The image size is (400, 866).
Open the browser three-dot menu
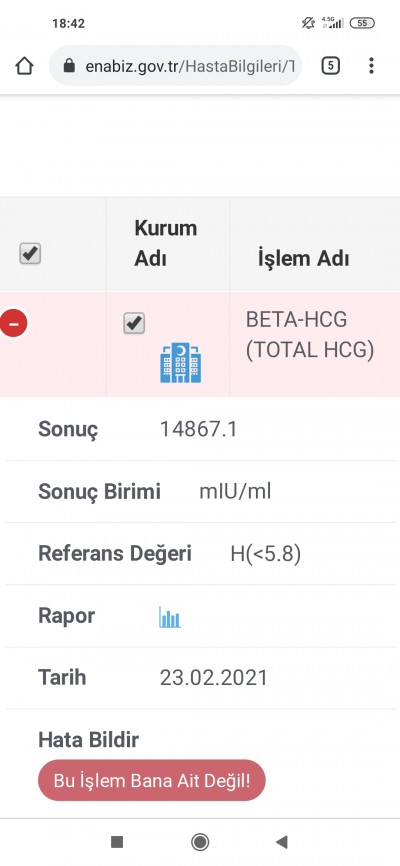371,66
